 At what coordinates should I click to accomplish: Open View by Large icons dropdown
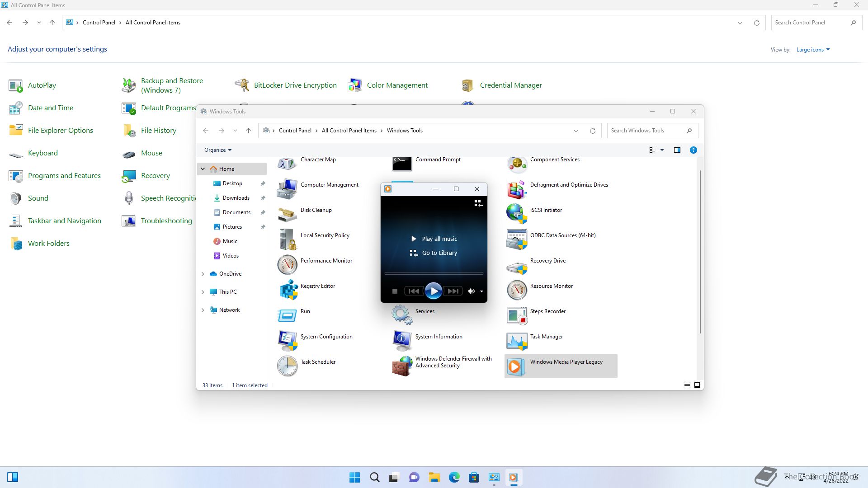click(813, 50)
